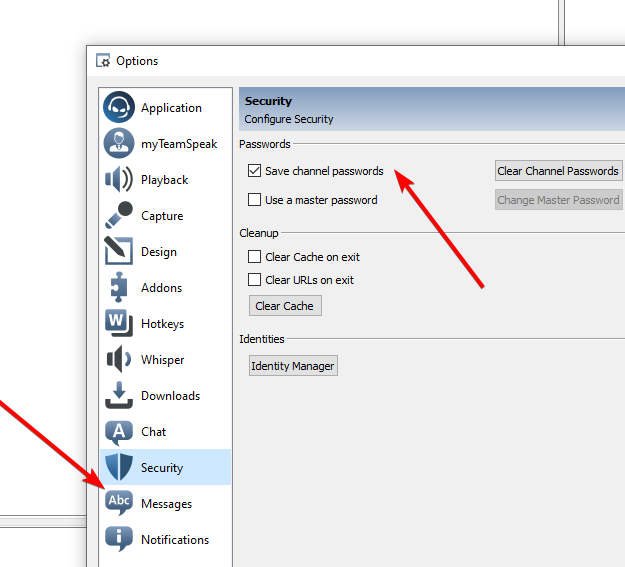Select the Design pencil icon
Viewport: 625px width, 567px height.
click(x=119, y=252)
